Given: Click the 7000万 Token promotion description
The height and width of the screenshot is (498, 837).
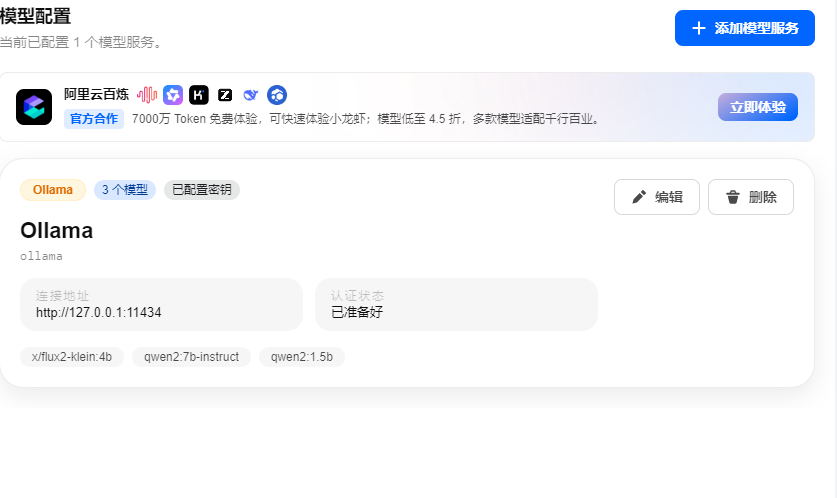Looking at the screenshot, I should (366, 119).
